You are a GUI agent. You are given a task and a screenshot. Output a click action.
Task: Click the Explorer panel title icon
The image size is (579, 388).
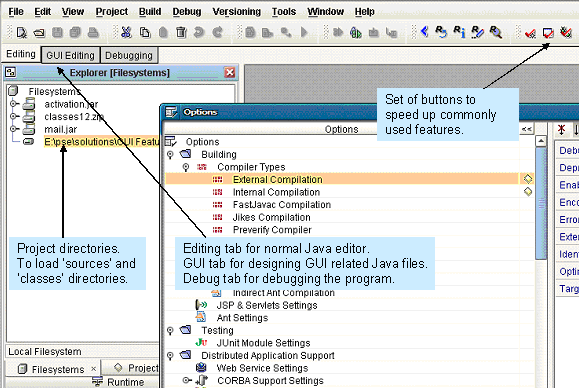pos(10,72)
